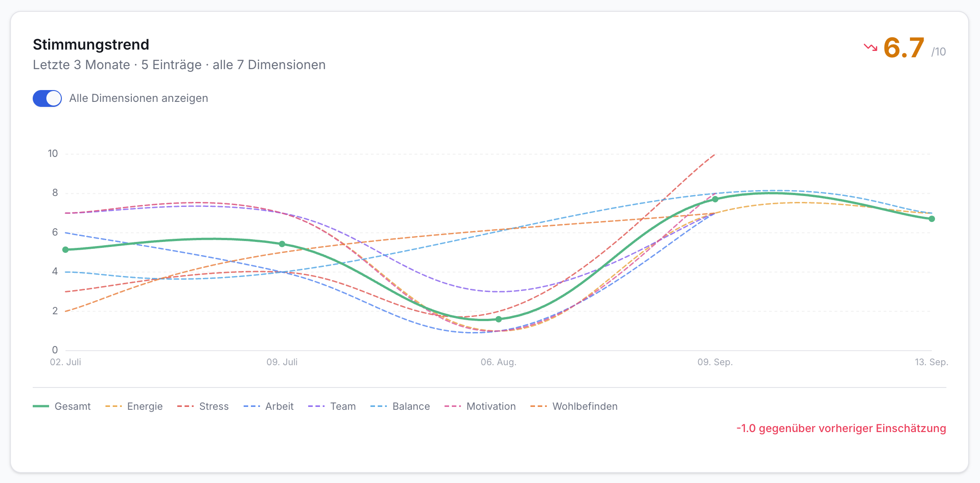Click the y-axis label 8

55,193
